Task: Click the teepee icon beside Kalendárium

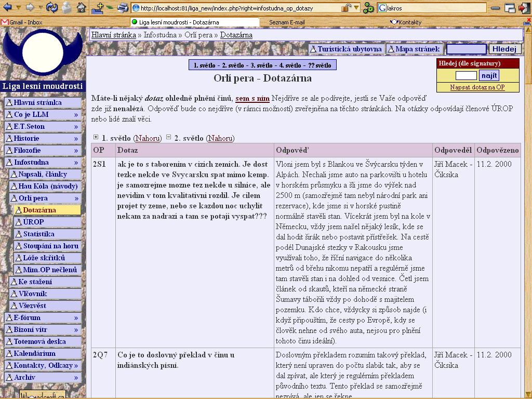Action: click(x=9, y=353)
